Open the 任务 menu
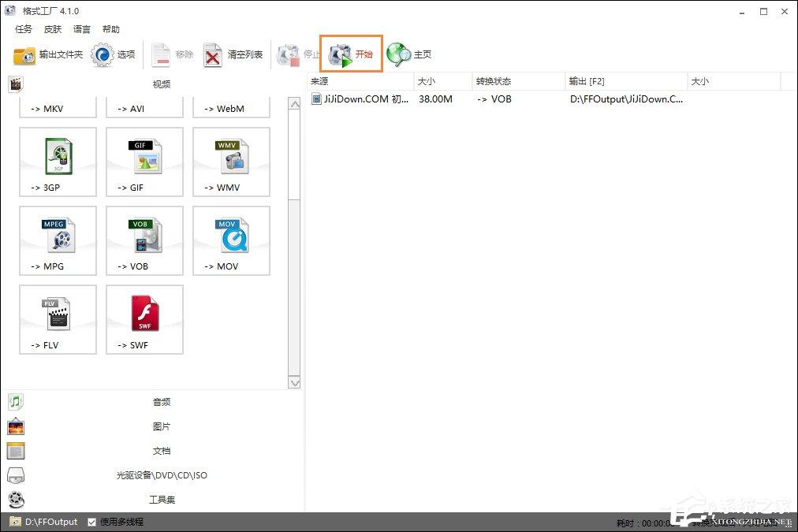Viewport: 798px width, 532px height. click(24, 29)
